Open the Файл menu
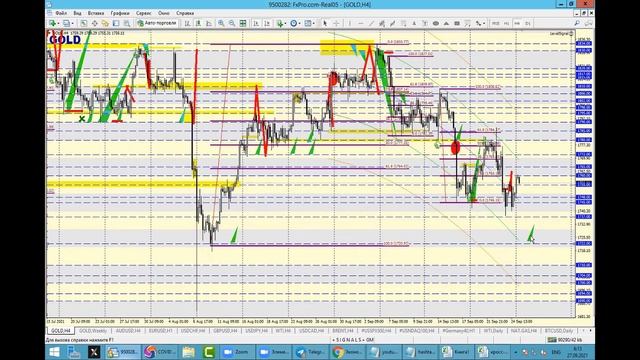Image resolution: width=640 pixels, height=360 pixels. tap(61, 13)
